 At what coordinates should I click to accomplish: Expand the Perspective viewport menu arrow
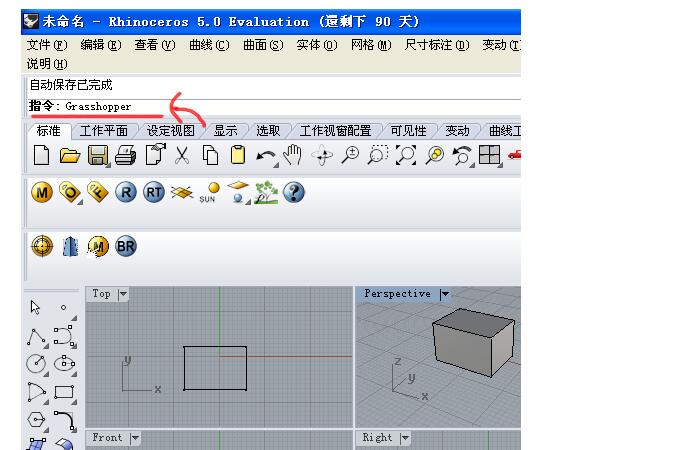[444, 294]
